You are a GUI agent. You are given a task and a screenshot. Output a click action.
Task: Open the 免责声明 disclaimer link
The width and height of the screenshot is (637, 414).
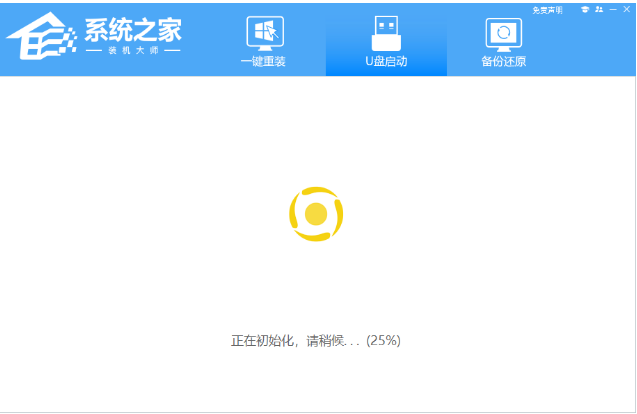coord(547,9)
